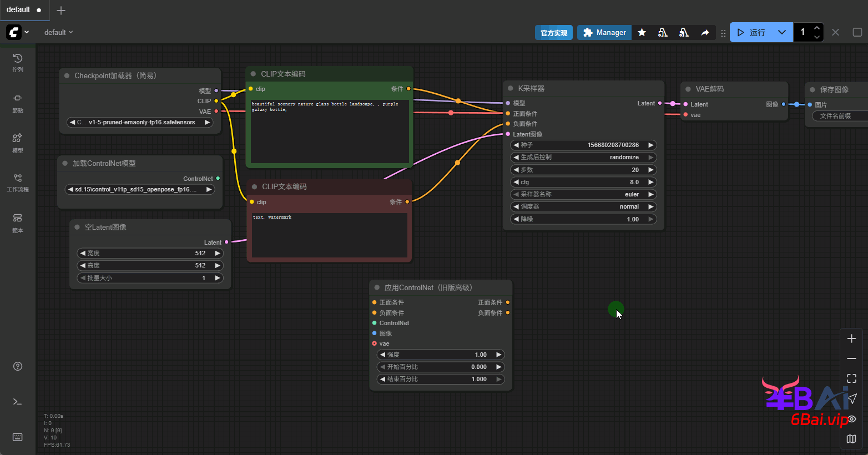868x455 pixels.
Task: Click the fit view icon on canvas
Action: point(851,378)
